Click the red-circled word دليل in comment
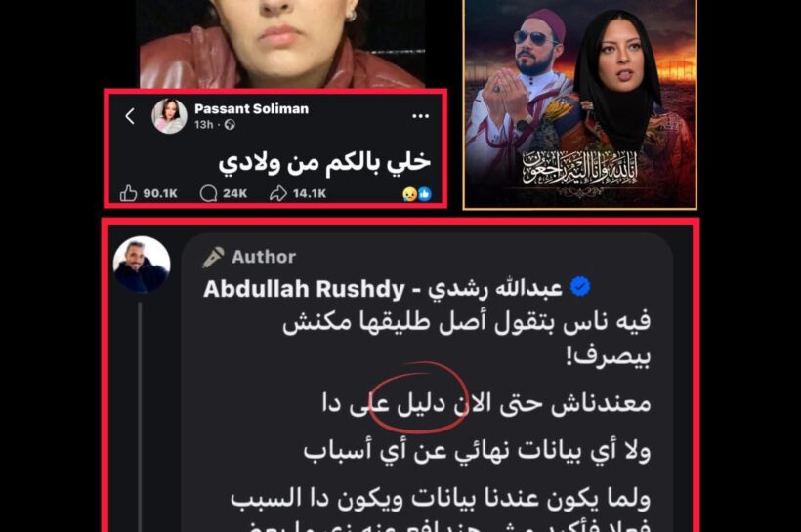The height and width of the screenshot is (532, 801). point(420,403)
